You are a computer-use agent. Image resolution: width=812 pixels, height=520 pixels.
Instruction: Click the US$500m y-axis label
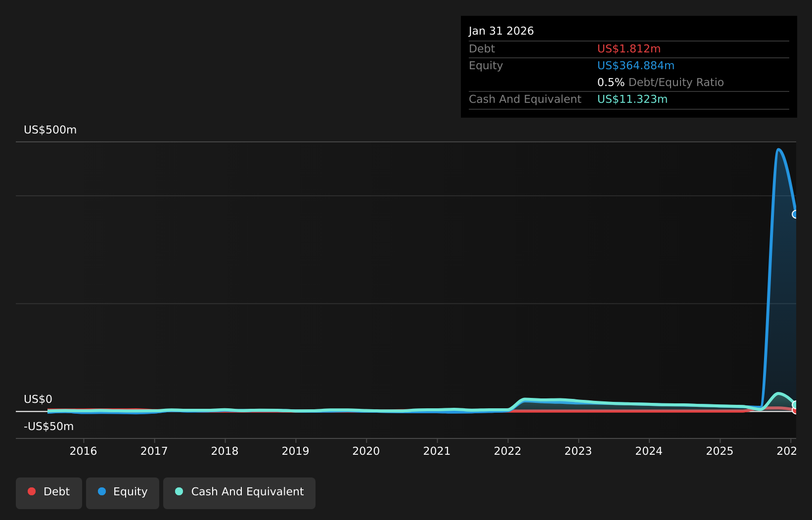[x=50, y=130]
